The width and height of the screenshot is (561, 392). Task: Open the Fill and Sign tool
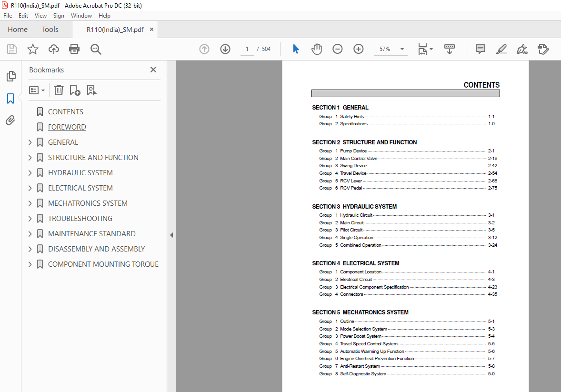[522, 49]
